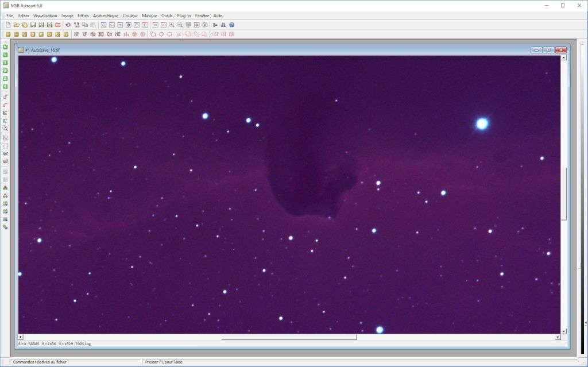Click the 'Pressez F1 pour l'aide' status text
588x367 pixels.
click(164, 362)
